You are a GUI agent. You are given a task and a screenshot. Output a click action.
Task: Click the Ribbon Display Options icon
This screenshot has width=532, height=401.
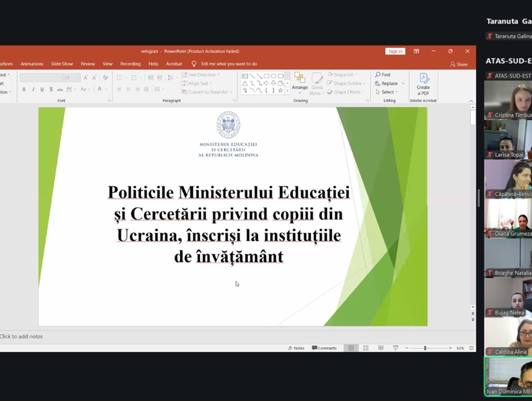(416, 51)
